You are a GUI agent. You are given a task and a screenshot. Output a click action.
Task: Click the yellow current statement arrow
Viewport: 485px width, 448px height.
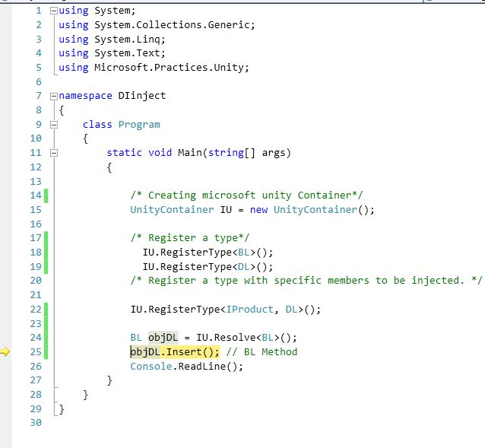5,351
